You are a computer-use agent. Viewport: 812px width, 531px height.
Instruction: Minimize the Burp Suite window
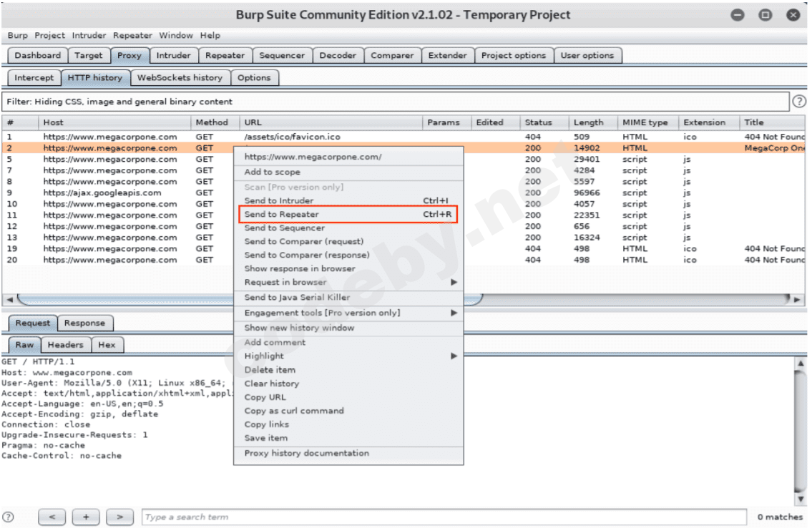(x=738, y=15)
